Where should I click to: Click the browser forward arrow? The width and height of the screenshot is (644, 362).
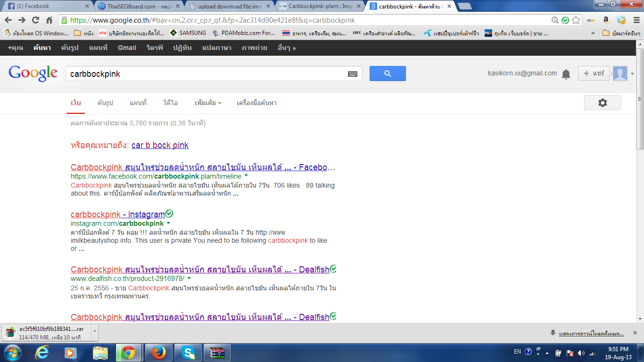point(22,20)
